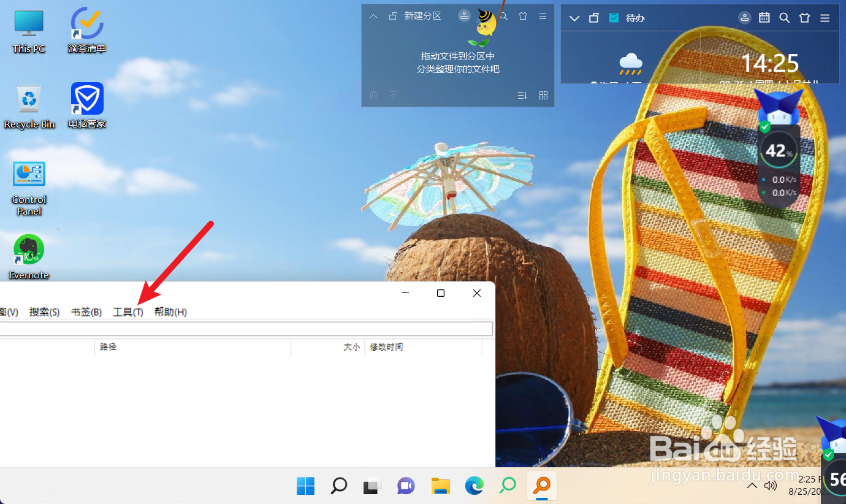
Task: Select the Recycle Bin desktop icon
Action: pyautogui.click(x=29, y=107)
